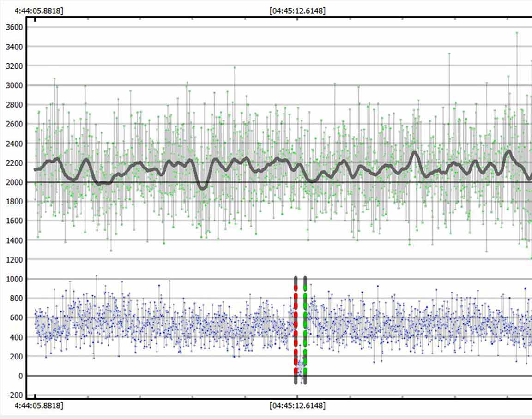Click the 0 y-axis label
The image size is (532, 419).
coord(21,376)
